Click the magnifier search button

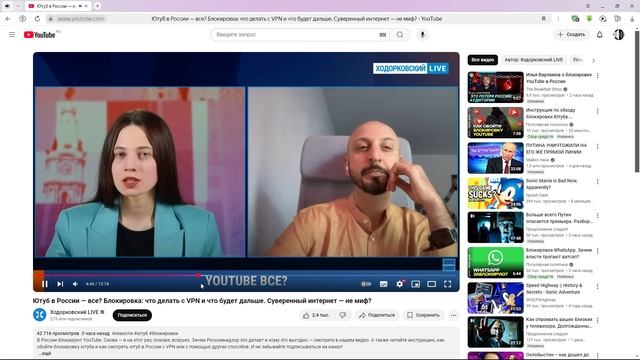[x=400, y=35]
